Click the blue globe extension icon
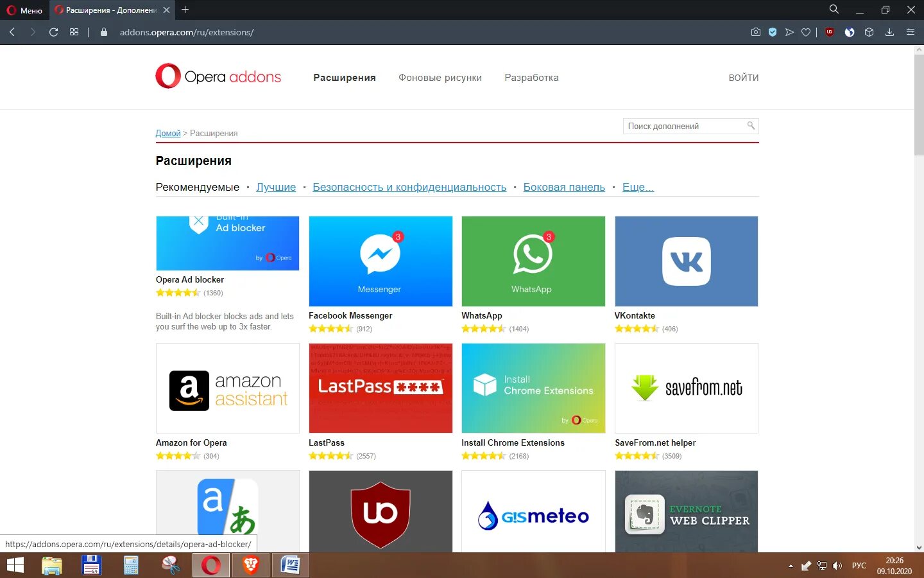The height and width of the screenshot is (578, 924). [850, 32]
